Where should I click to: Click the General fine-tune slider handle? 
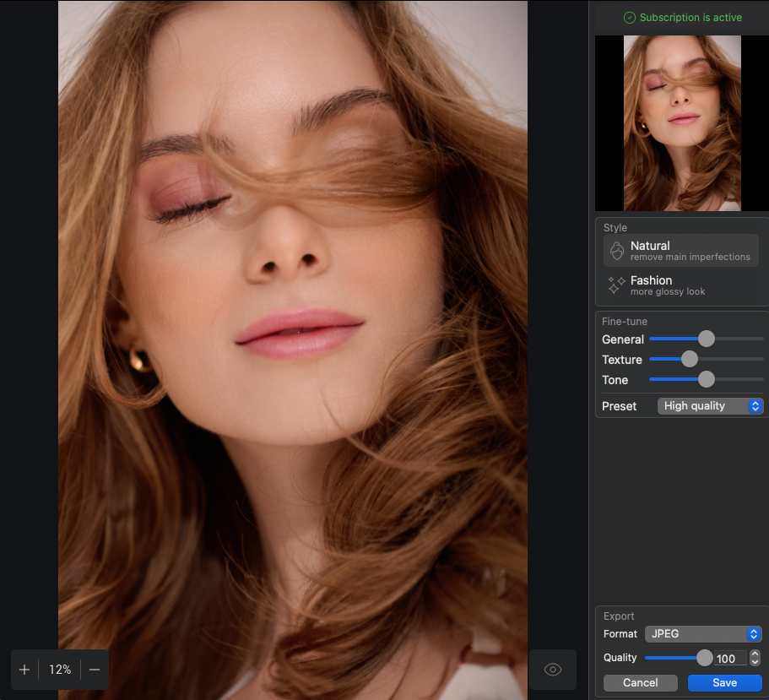[x=707, y=339]
